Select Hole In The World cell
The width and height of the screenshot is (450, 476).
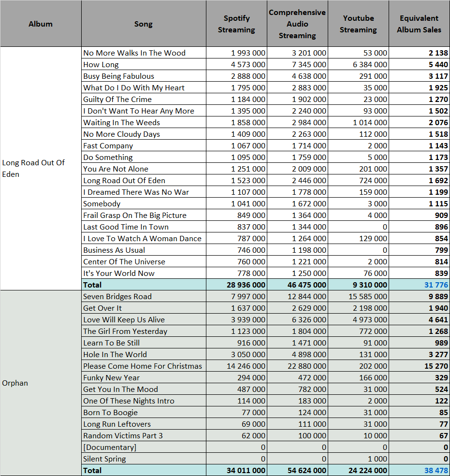coord(144,354)
